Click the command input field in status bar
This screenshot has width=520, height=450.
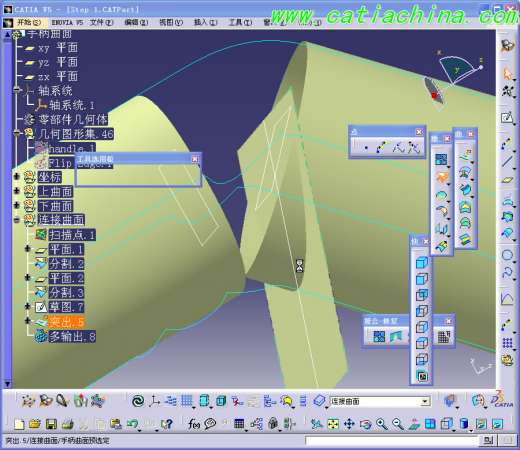tap(392, 441)
